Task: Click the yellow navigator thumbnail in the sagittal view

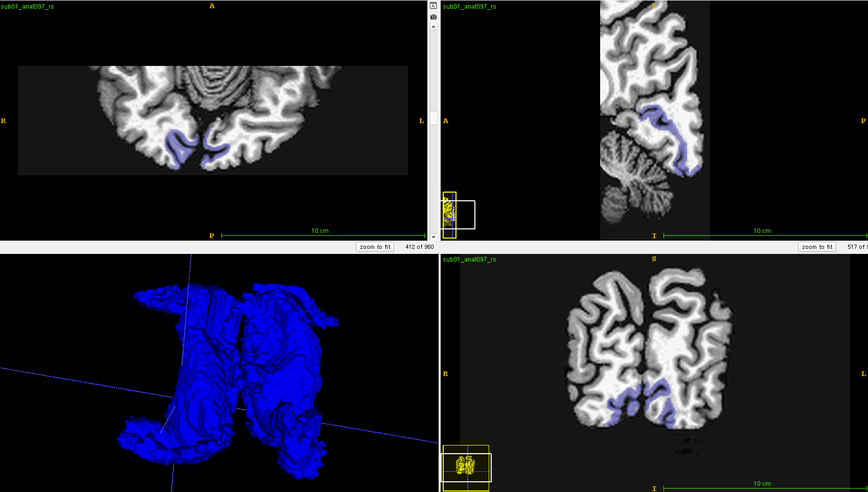Action: 449,215
